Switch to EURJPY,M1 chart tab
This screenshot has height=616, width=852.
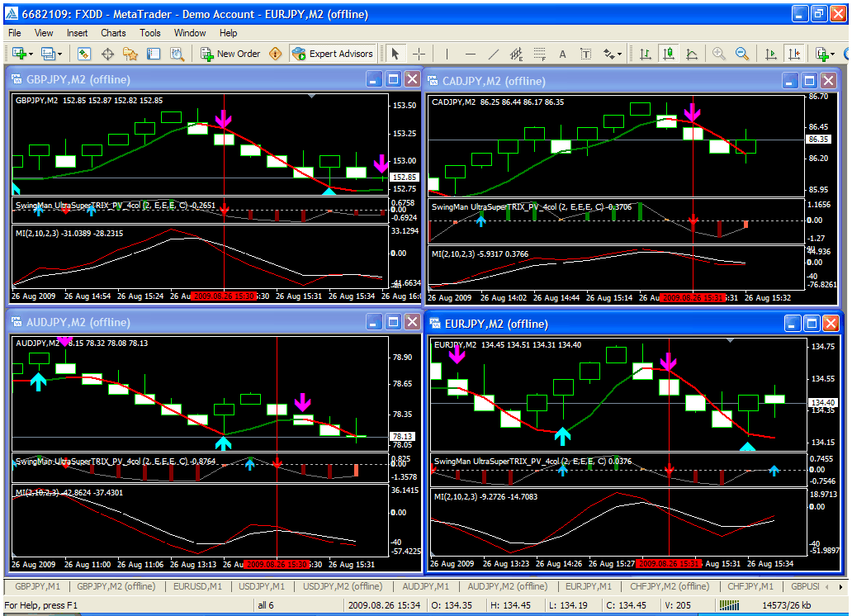click(x=589, y=586)
